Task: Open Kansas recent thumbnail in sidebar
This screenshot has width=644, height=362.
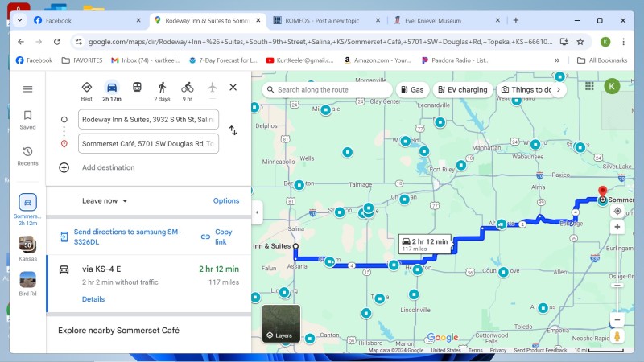Action: pyautogui.click(x=27, y=249)
